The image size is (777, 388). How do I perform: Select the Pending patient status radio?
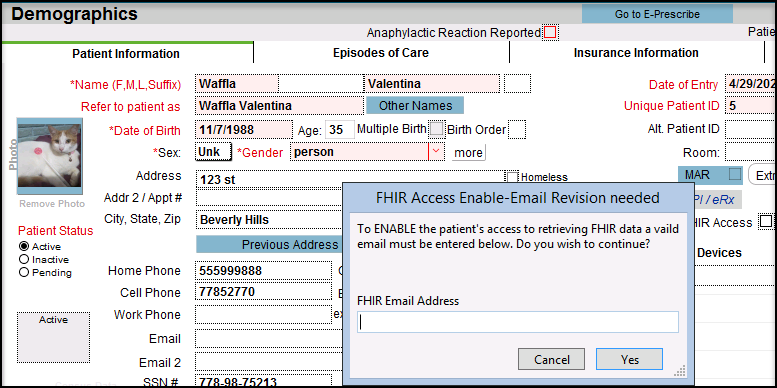tap(23, 272)
